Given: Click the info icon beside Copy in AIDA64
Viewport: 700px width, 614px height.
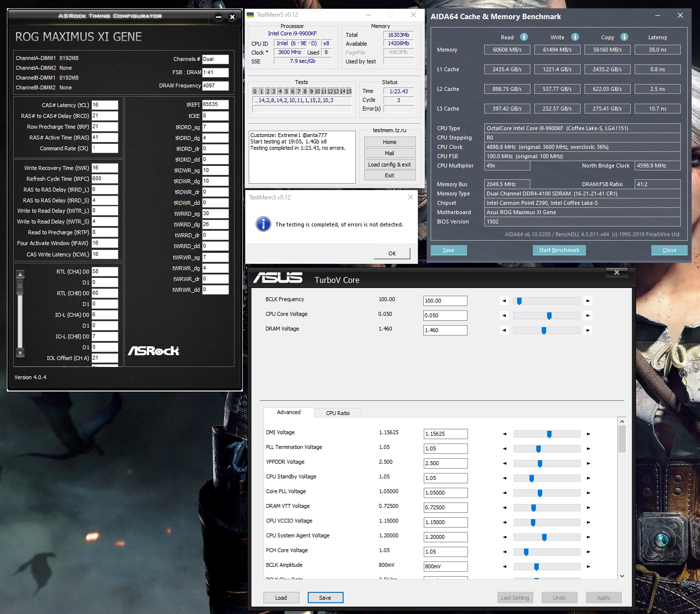Looking at the screenshot, I should pyautogui.click(x=624, y=37).
